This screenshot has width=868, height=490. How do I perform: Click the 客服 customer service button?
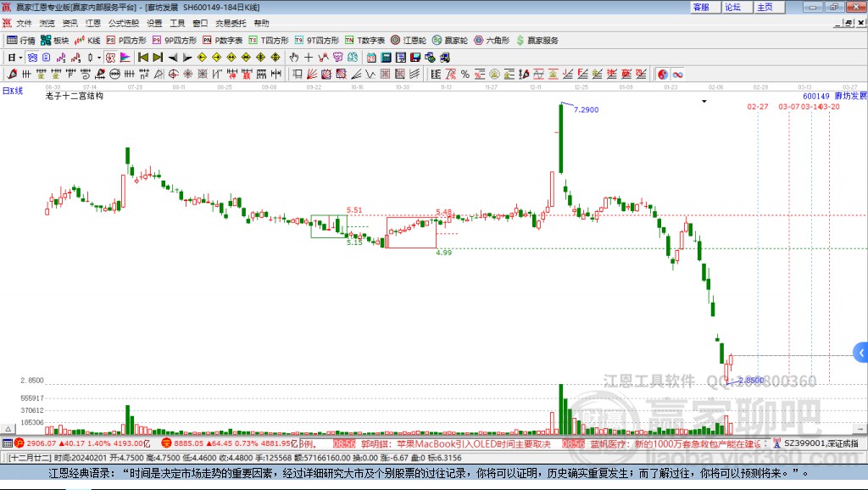[x=701, y=7]
